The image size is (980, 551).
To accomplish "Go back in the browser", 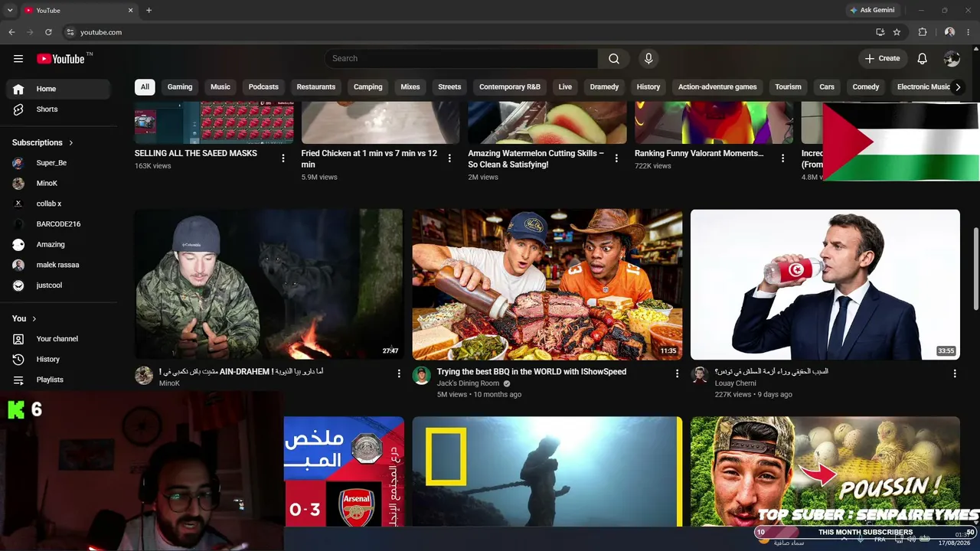I will point(11,32).
